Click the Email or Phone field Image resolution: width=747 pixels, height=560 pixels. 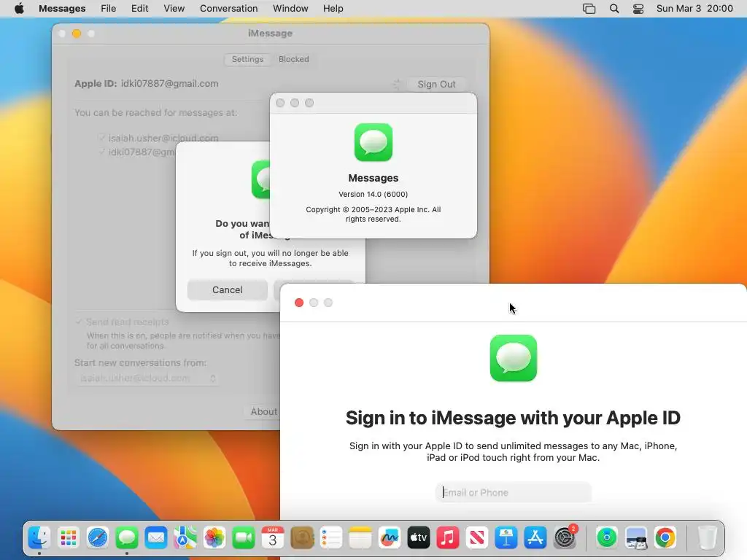[513, 492]
